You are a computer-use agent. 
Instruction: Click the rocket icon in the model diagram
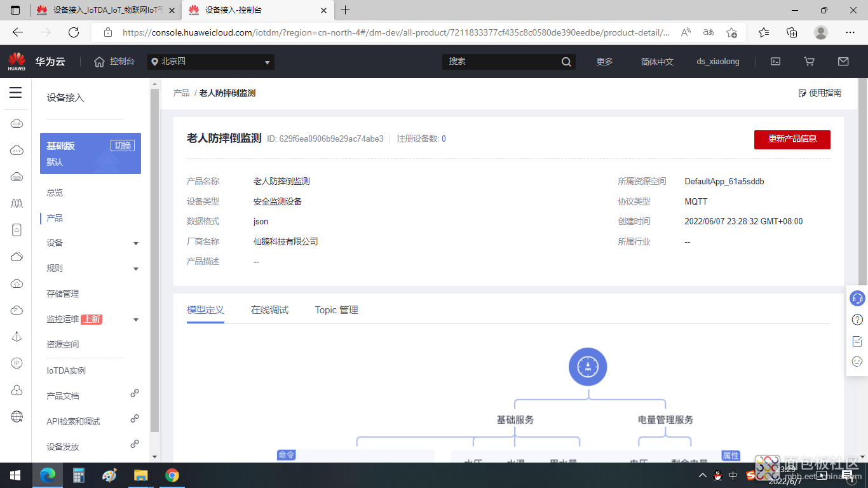pos(588,367)
